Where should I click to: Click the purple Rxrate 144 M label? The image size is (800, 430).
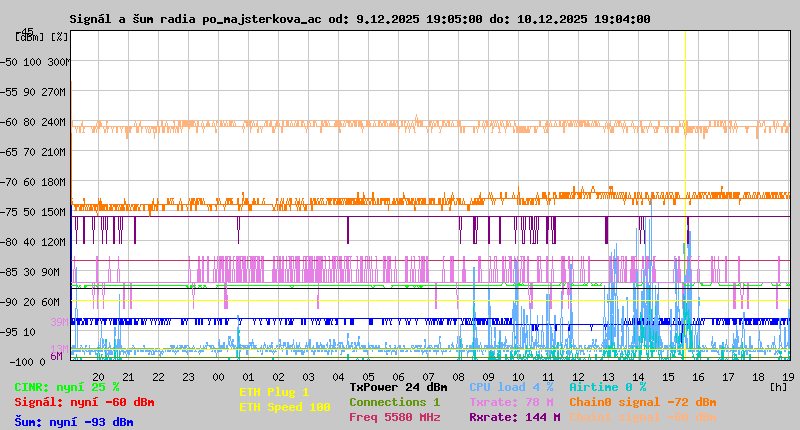(x=514, y=417)
